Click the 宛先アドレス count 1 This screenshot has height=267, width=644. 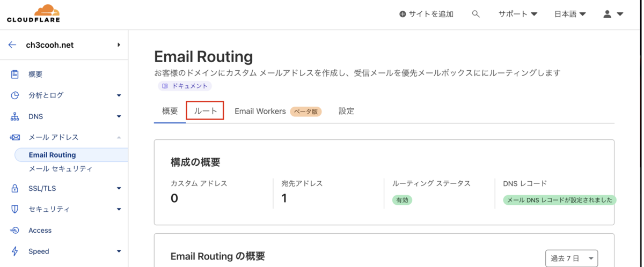[x=284, y=198]
